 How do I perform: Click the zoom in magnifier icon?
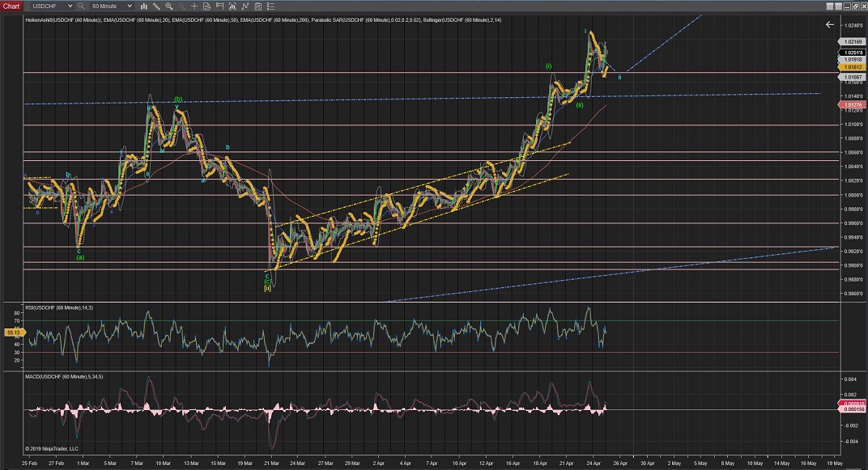[169, 6]
